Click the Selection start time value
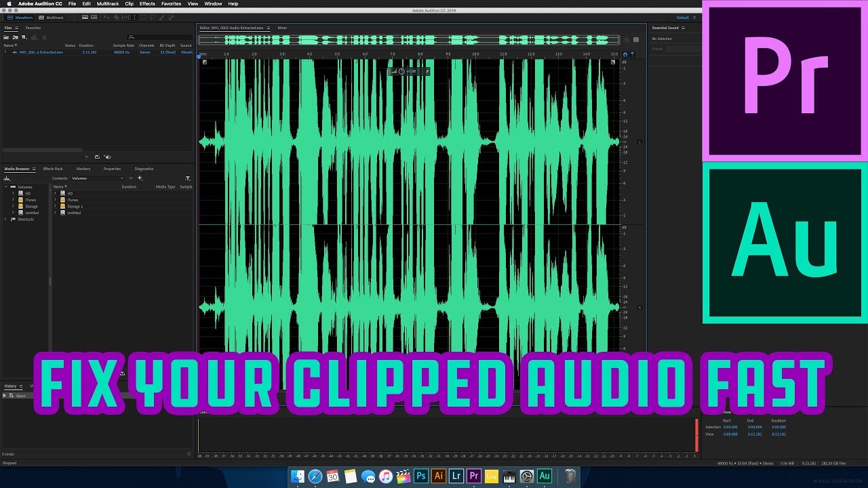This screenshot has height=488, width=868. [x=730, y=427]
